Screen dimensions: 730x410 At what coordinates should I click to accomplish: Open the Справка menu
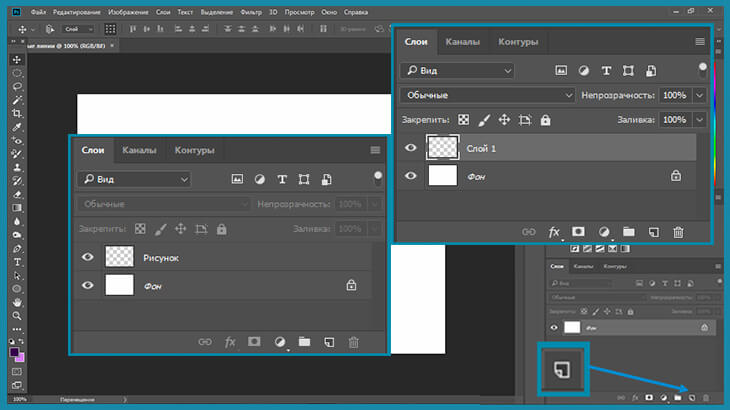click(356, 12)
